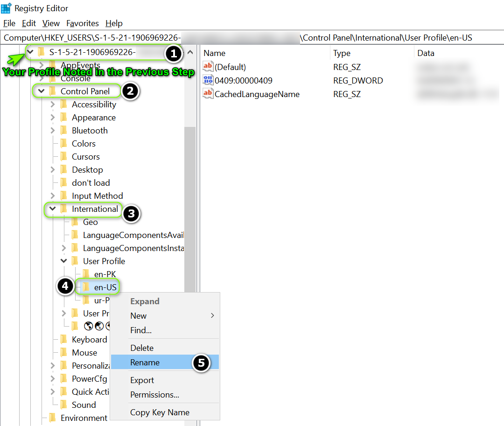Click the (Default) string value icon
The height and width of the screenshot is (426, 504).
coord(208,67)
